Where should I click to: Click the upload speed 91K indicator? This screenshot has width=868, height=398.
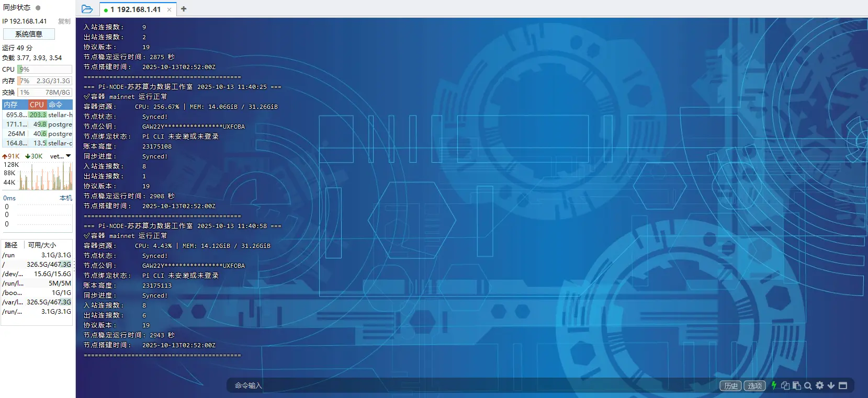[11, 156]
